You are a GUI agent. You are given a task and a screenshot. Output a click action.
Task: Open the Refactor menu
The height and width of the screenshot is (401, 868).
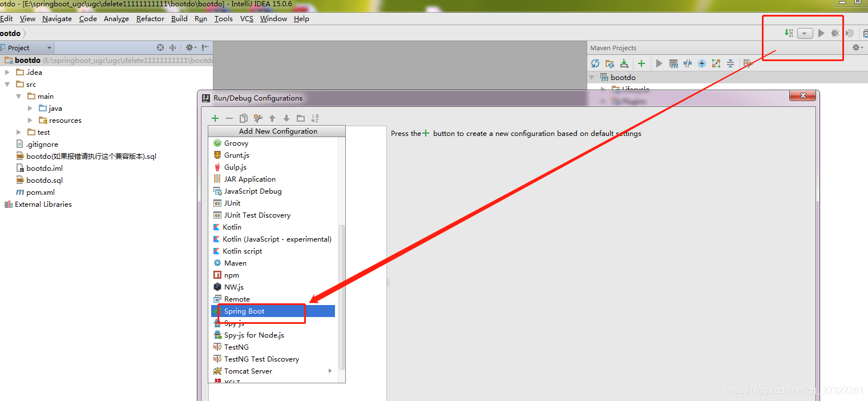pos(150,18)
